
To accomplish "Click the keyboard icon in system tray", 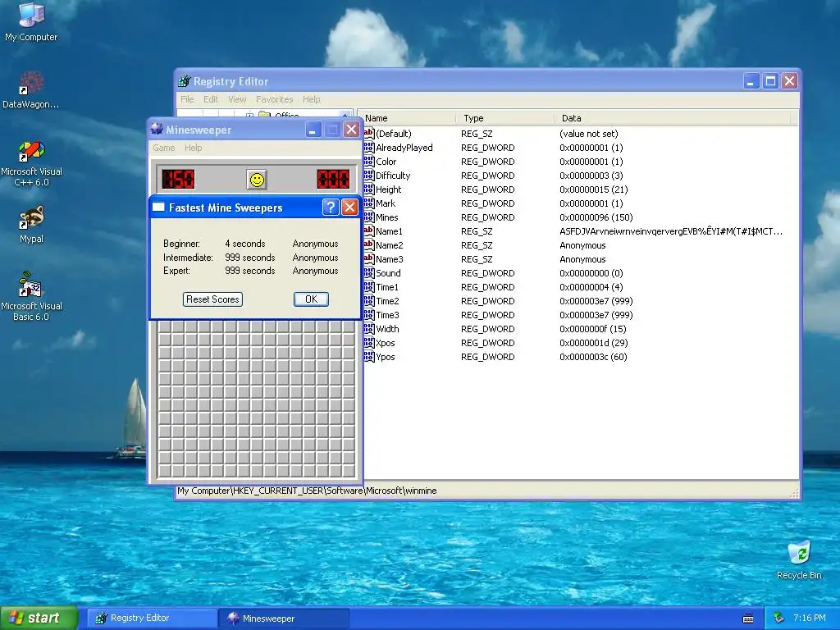I will click(x=748, y=619).
